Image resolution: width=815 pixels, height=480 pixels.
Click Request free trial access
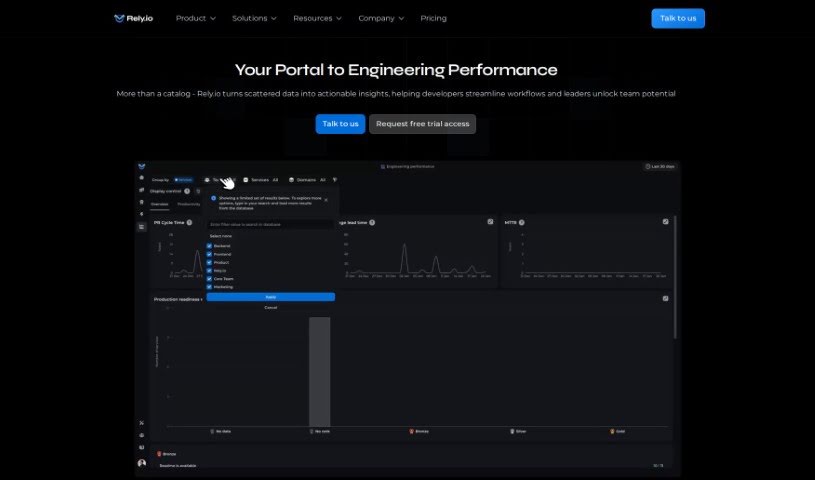coord(423,124)
